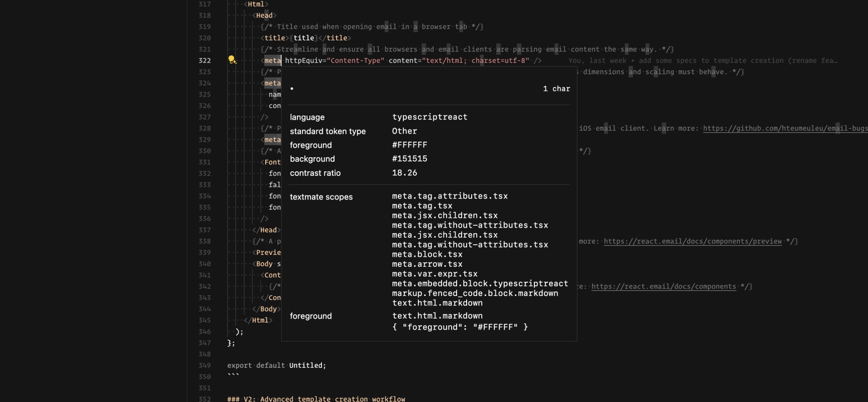Click the 'language' label in inspector
This screenshot has height=402, width=868.
[x=307, y=117]
